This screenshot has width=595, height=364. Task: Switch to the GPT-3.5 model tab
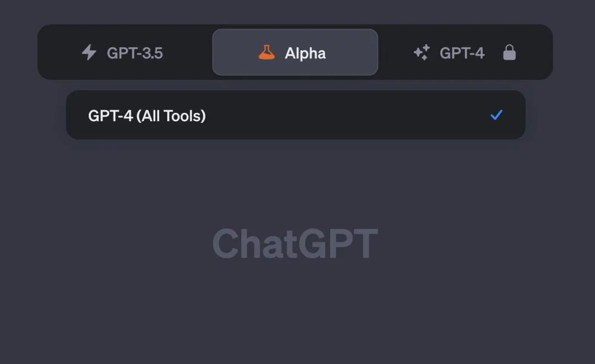pyautogui.click(x=125, y=53)
